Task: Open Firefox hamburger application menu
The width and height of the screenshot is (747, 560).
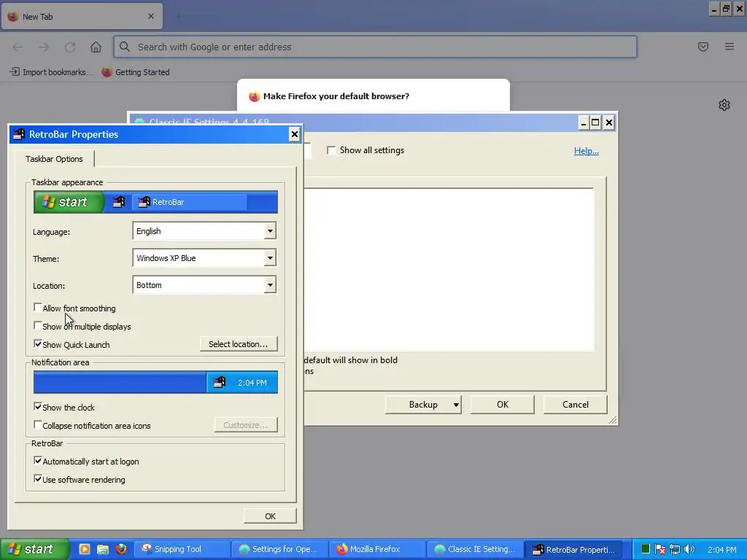Action: (729, 47)
